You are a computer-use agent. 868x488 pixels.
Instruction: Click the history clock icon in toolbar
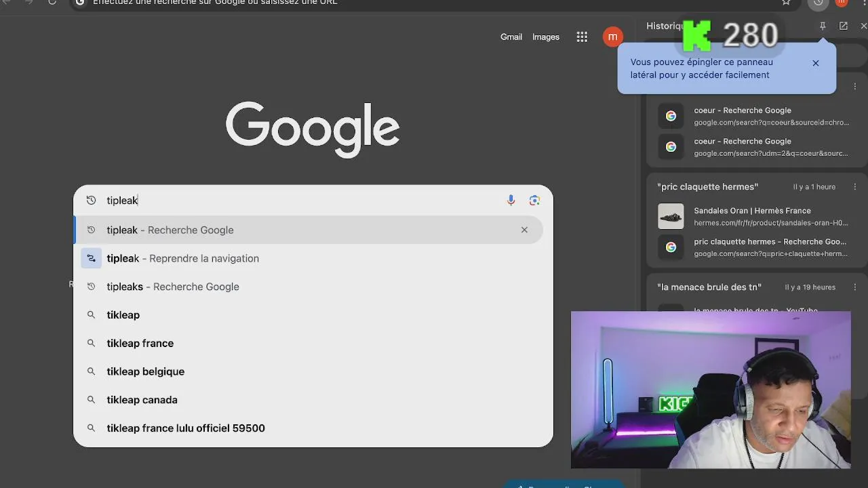point(818,2)
